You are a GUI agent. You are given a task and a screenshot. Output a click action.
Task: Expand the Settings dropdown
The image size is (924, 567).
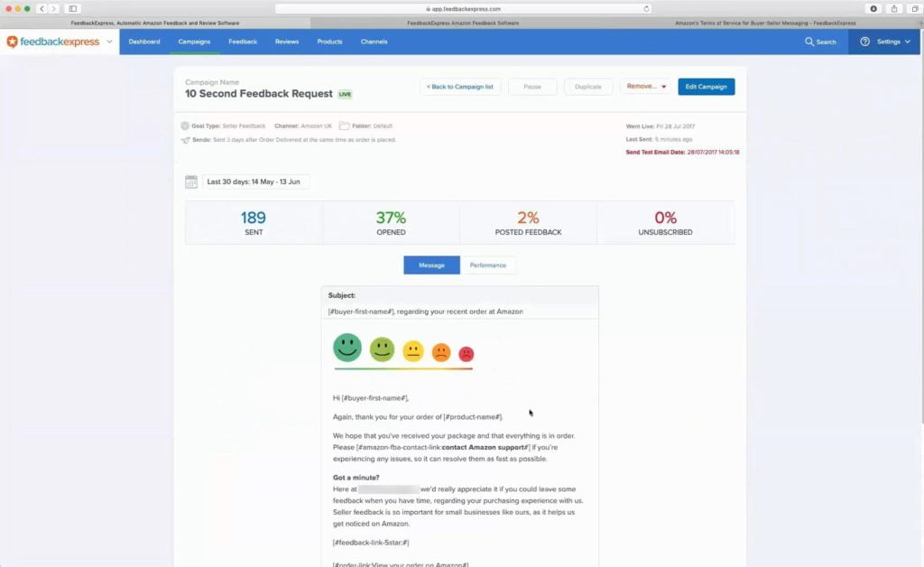(x=893, y=42)
